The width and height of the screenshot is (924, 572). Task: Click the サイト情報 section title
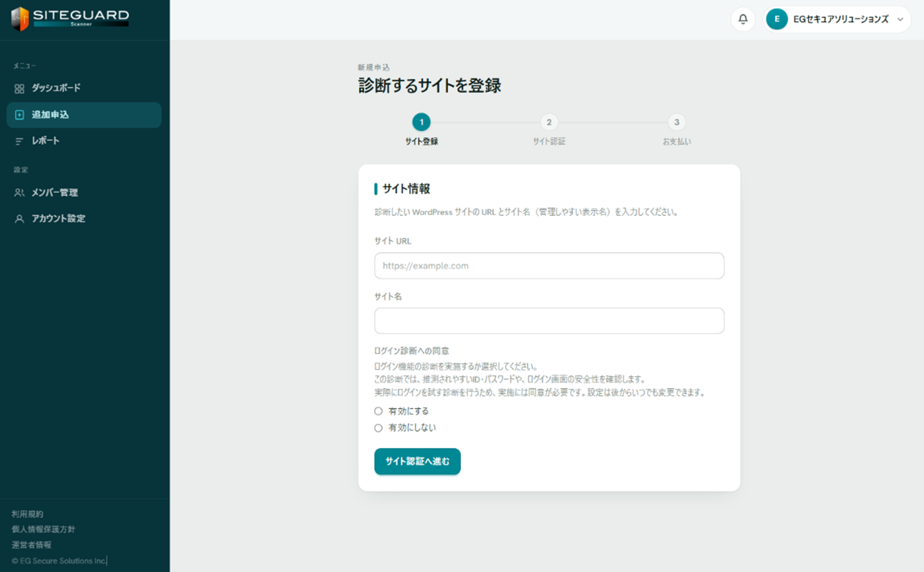point(406,189)
